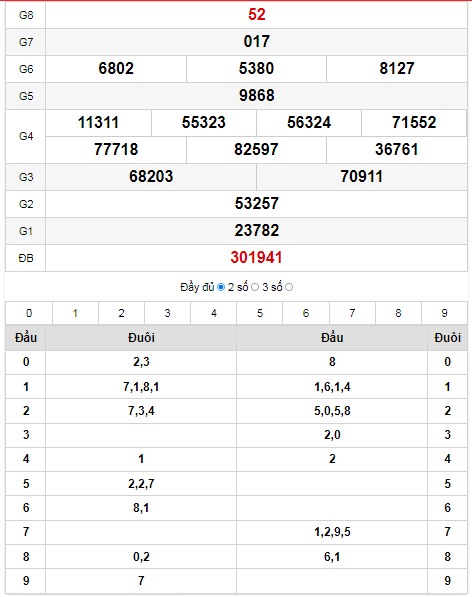This screenshot has height=597, width=472.
Task: Click digit filter 2 in number row
Action: pyautogui.click(x=121, y=313)
